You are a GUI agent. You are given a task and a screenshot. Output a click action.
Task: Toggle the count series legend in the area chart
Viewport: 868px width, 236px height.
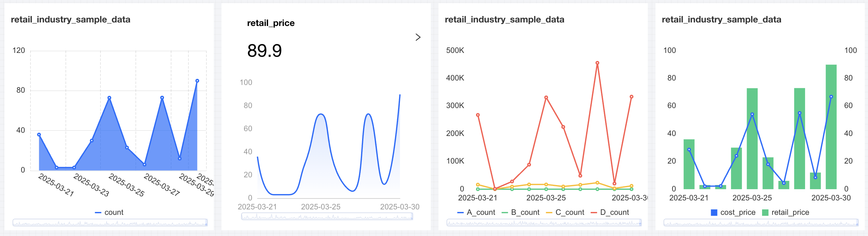(x=109, y=213)
